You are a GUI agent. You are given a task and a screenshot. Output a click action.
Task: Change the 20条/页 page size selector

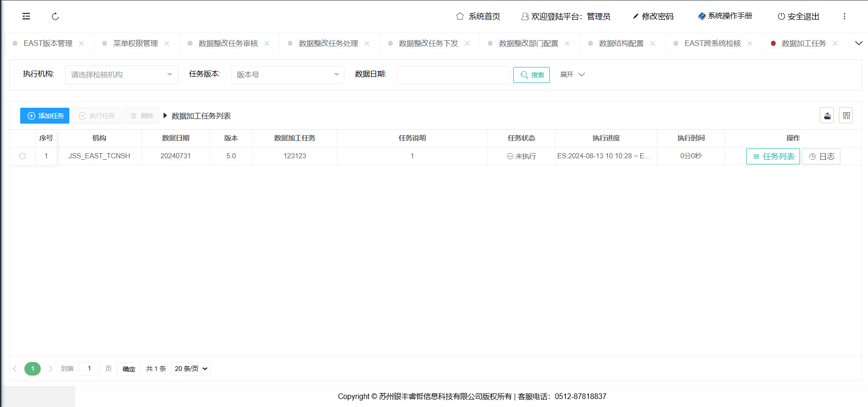(191, 369)
